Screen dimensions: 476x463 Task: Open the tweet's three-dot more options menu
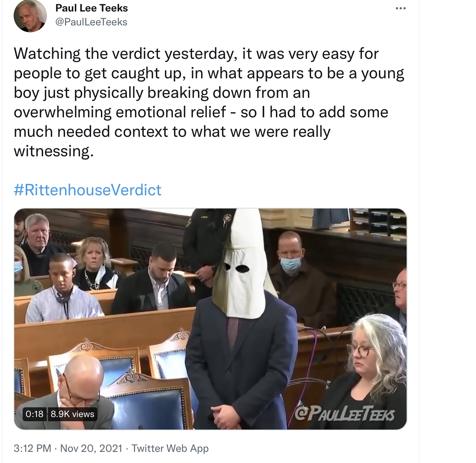pos(400,8)
